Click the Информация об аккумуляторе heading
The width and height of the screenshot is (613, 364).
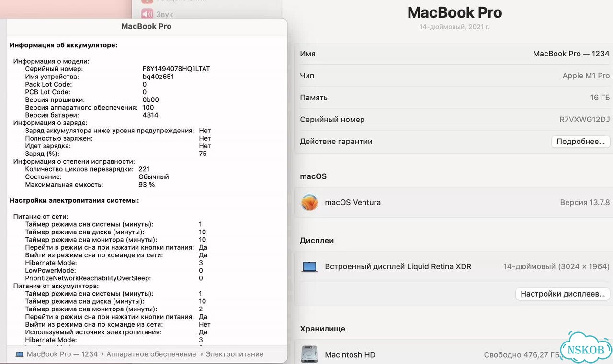[64, 45]
